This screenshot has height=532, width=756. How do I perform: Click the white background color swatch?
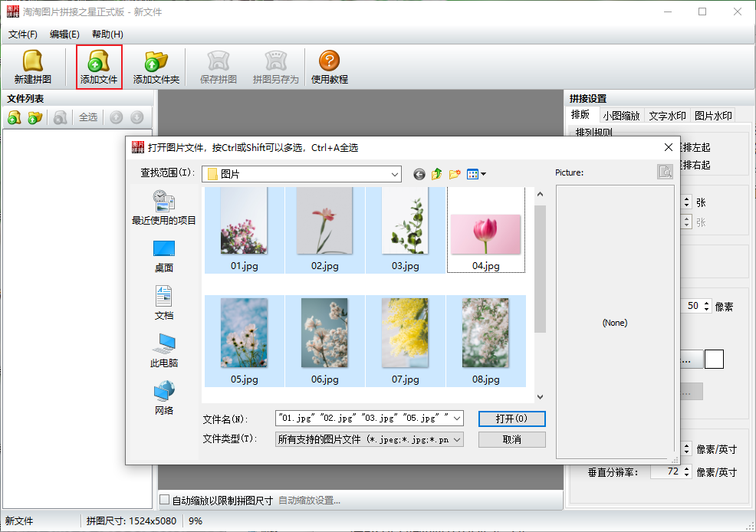(714, 359)
